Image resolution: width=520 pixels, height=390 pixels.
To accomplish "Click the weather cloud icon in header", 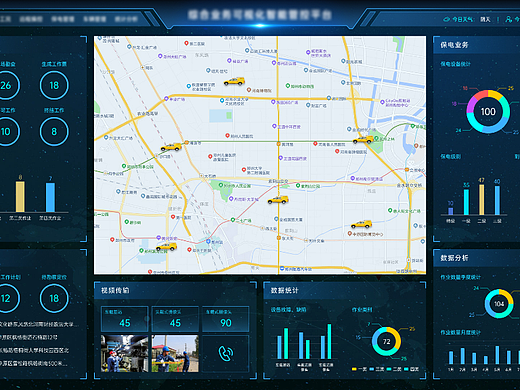I will pyautogui.click(x=446, y=19).
